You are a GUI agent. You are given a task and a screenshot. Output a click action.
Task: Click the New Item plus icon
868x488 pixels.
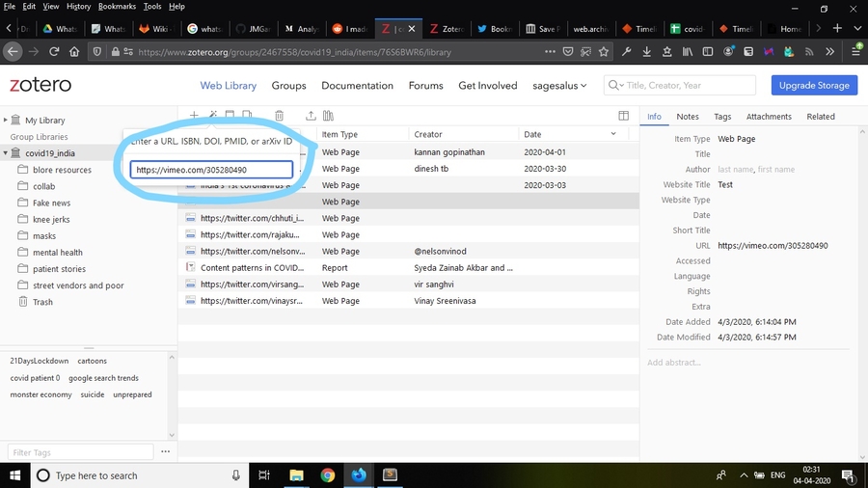coord(194,116)
